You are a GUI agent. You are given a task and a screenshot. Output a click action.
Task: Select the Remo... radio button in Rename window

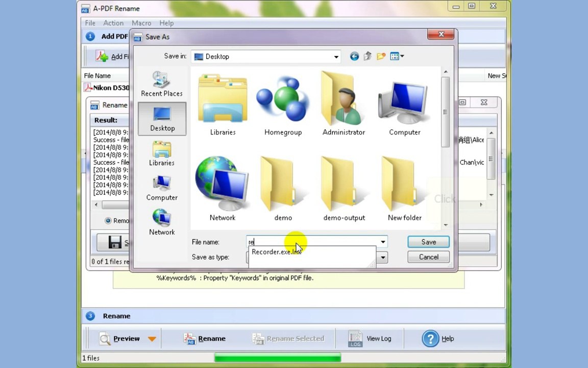point(108,220)
